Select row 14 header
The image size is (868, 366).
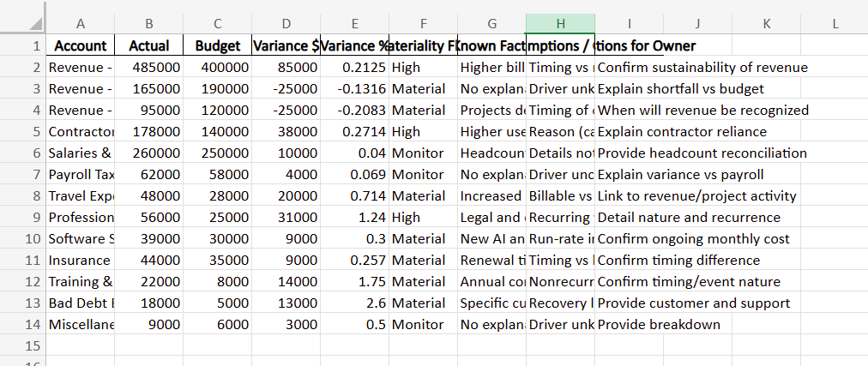click(22, 325)
